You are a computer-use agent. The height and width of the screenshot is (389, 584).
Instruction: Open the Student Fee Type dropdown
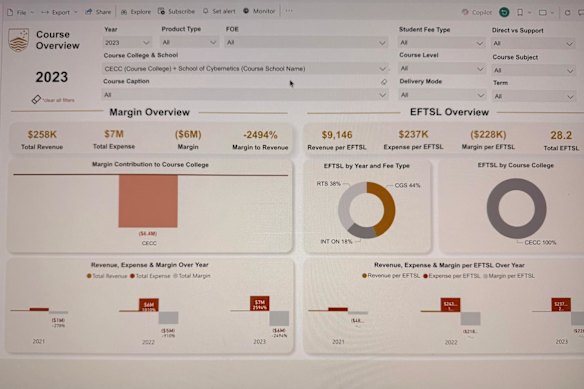coord(441,43)
